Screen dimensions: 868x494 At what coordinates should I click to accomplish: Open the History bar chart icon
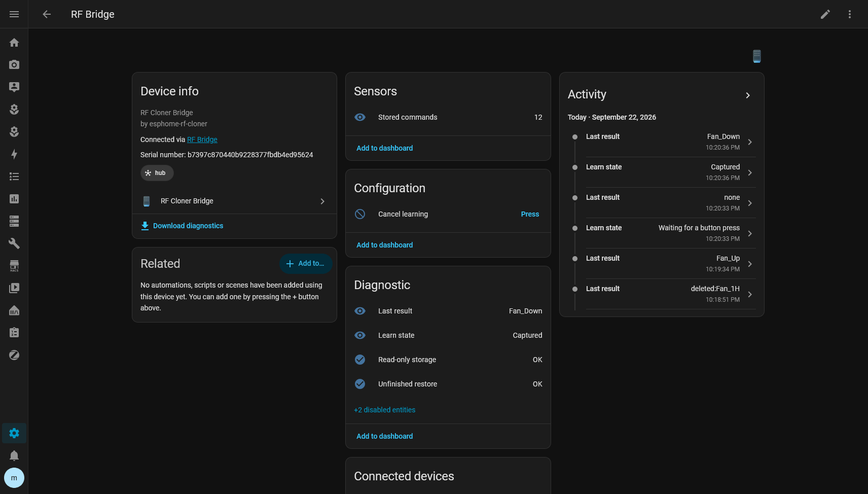(14, 199)
